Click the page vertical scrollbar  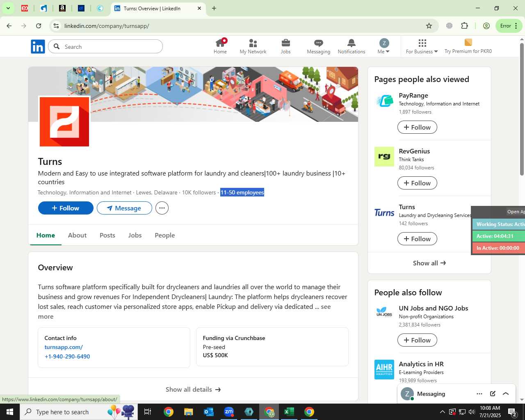(522, 109)
